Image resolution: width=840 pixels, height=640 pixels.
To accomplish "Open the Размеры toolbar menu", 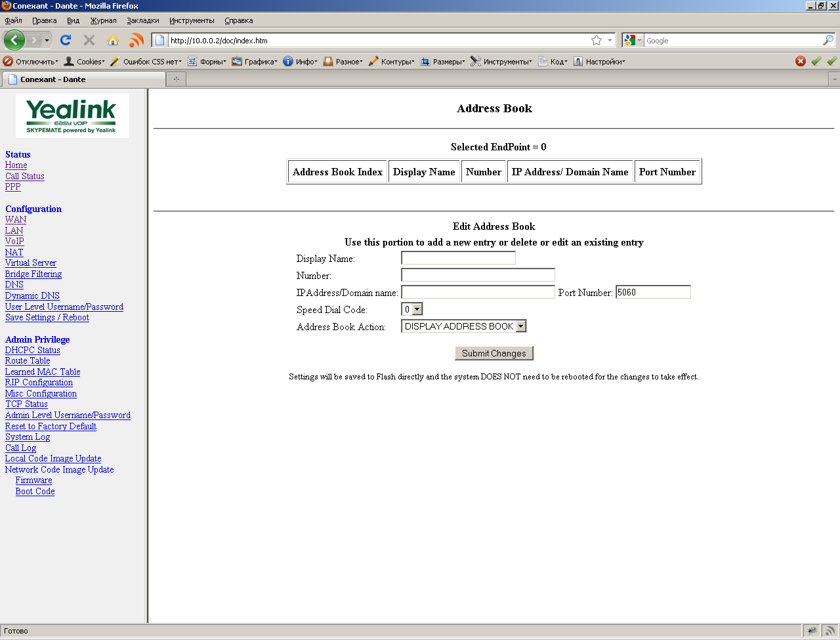I will pos(442,61).
